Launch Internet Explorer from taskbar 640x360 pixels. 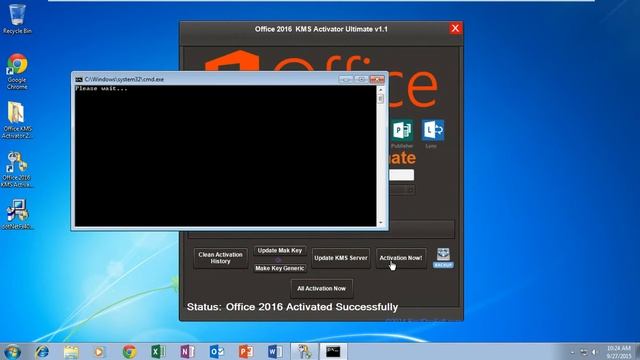click(42, 352)
